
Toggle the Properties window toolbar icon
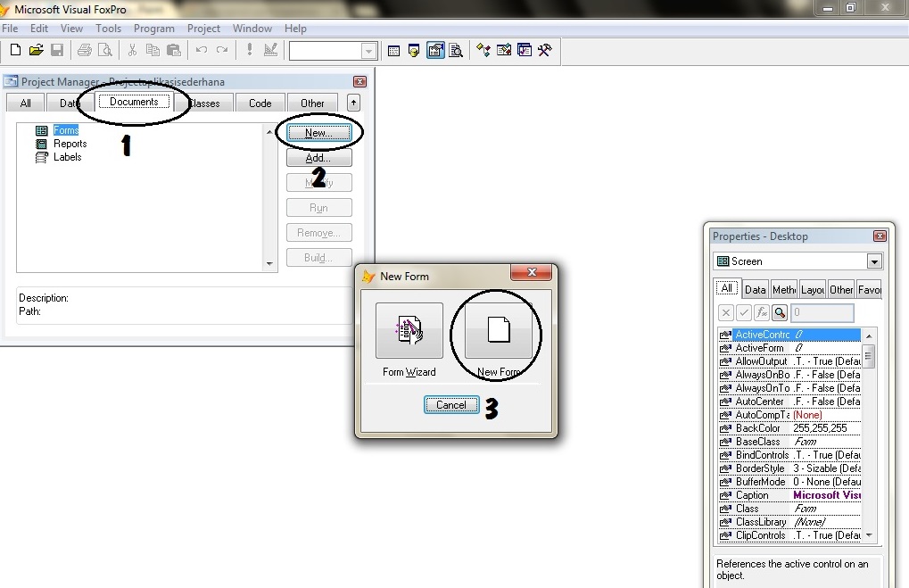(x=435, y=51)
